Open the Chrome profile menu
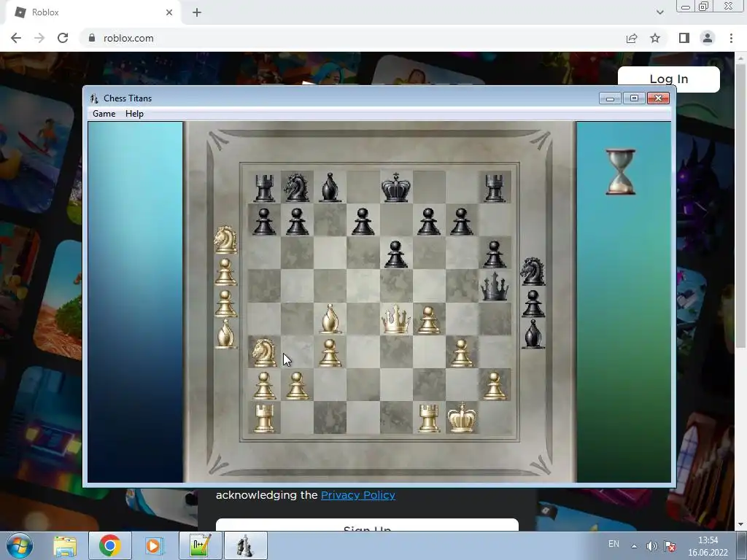Image resolution: width=747 pixels, height=560 pixels. coord(708,38)
